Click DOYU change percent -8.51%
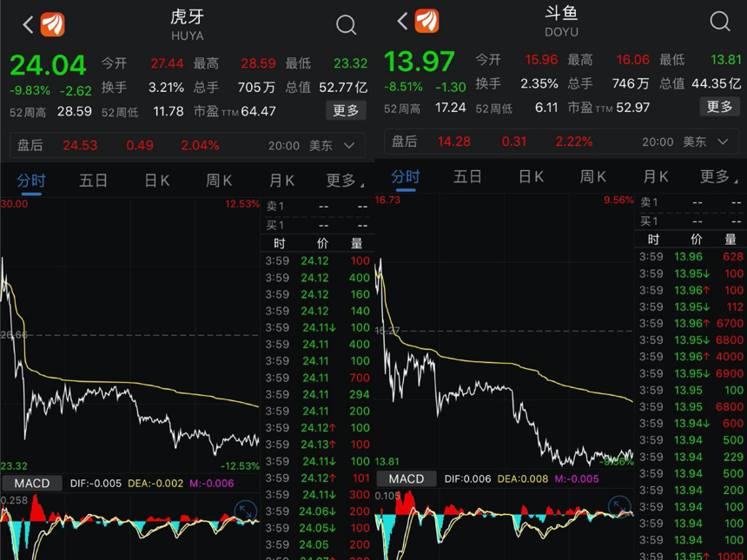 [403, 87]
